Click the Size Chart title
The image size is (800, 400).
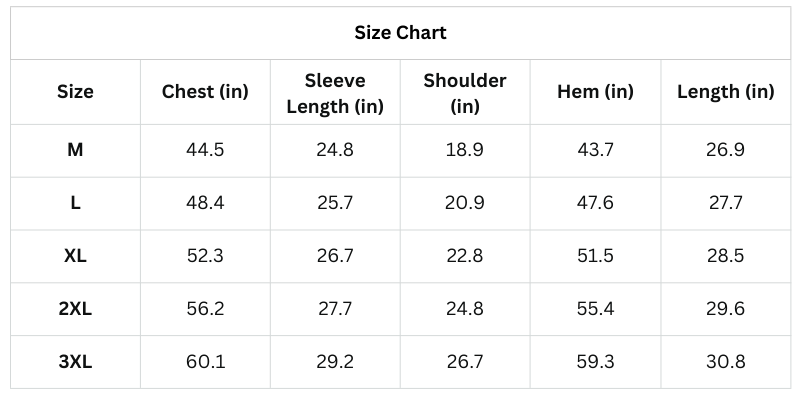coord(400,33)
